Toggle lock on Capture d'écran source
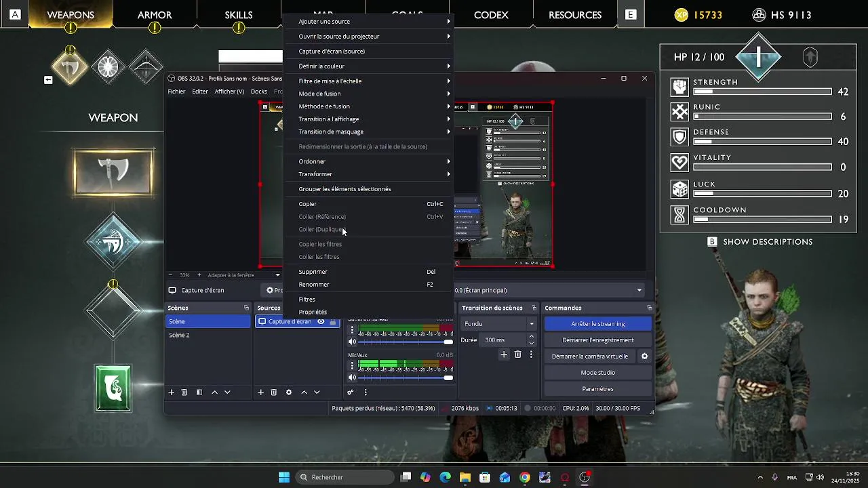 pyautogui.click(x=332, y=322)
